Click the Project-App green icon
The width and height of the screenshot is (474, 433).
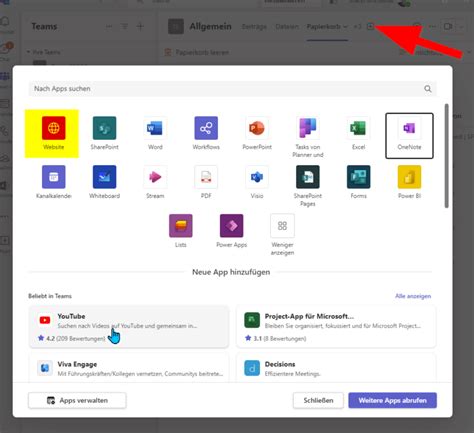click(x=252, y=320)
